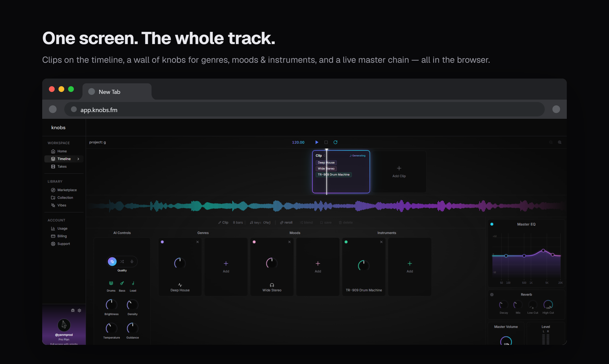The image size is (609, 364).
Task: Click the Wide Stereo tag on the clip
Action: point(326,169)
